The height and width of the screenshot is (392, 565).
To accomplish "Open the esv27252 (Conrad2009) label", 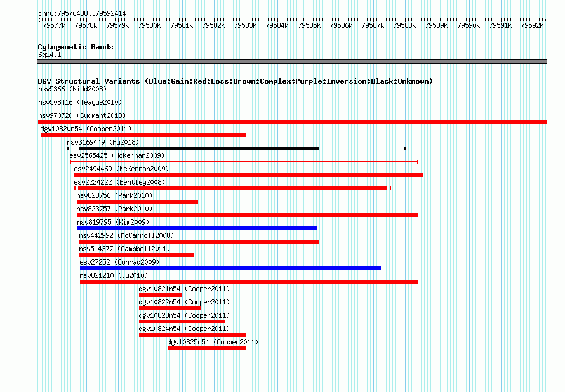I will (x=119, y=262).
